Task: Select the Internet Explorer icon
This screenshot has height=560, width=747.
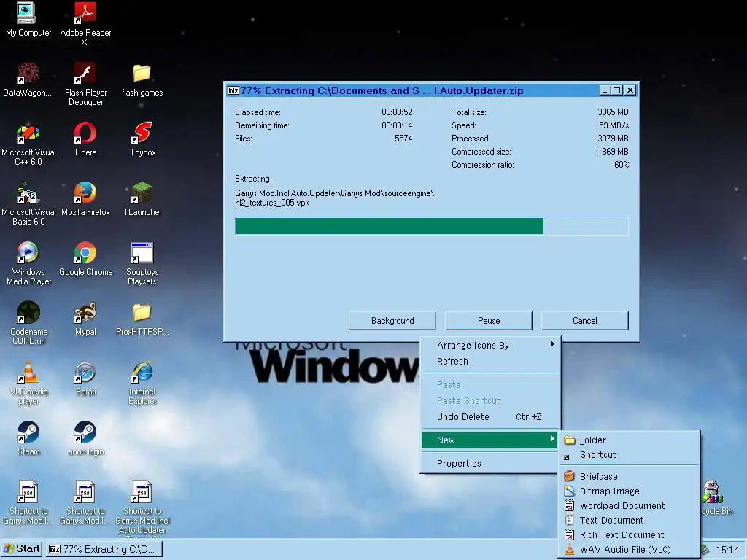Action: (142, 383)
